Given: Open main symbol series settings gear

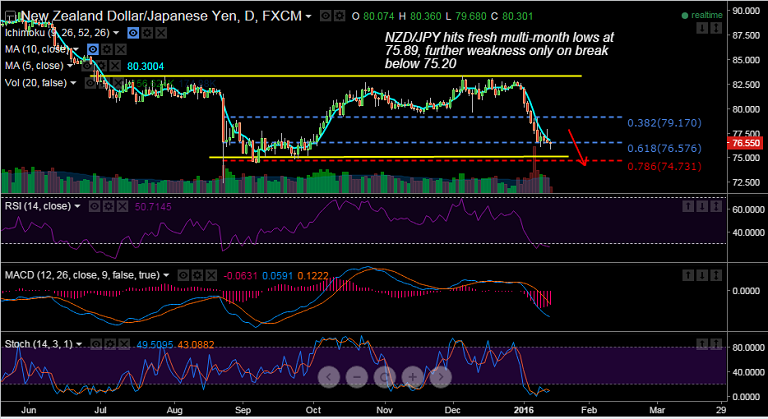Looking at the screenshot, I should coord(339,16).
